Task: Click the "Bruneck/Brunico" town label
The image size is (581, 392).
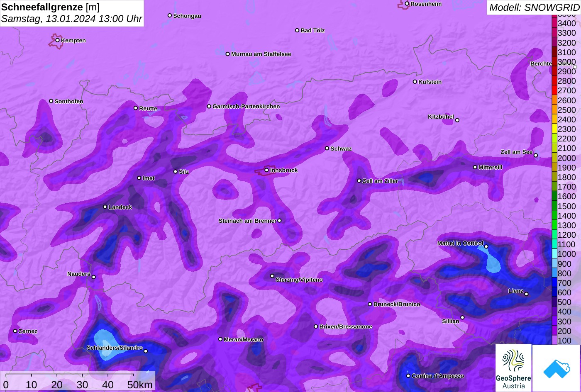Action: coord(397,304)
